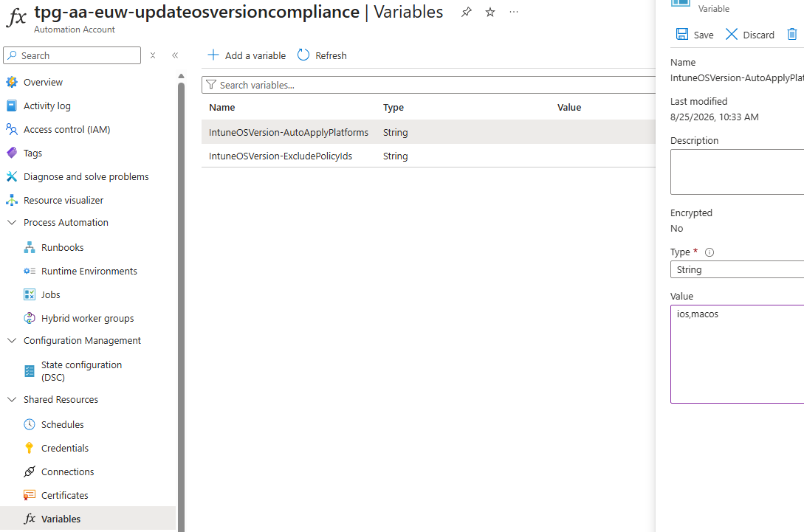
Task: Sort by Name column header
Action: 222,107
